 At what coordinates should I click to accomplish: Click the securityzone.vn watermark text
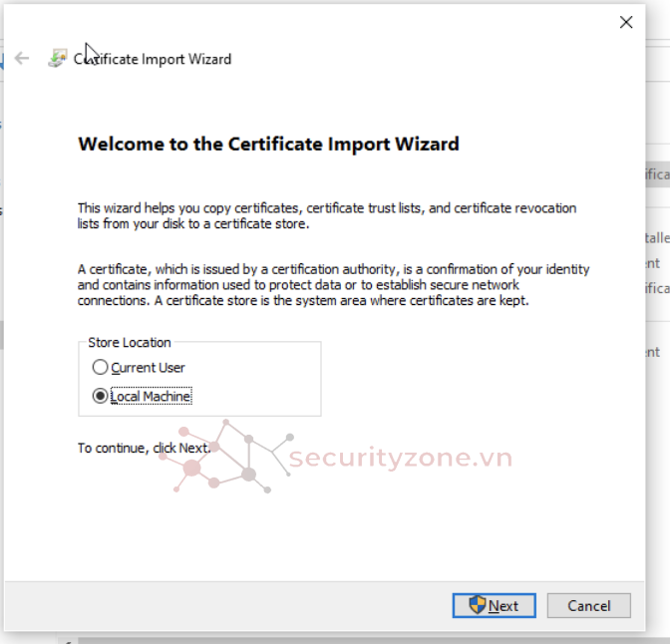tap(400, 458)
